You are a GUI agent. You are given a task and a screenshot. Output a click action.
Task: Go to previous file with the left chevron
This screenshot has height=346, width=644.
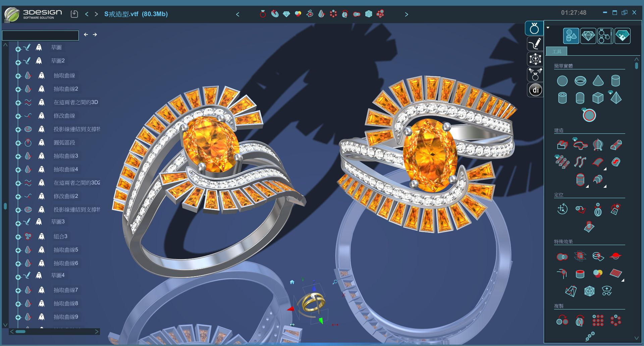[87, 14]
